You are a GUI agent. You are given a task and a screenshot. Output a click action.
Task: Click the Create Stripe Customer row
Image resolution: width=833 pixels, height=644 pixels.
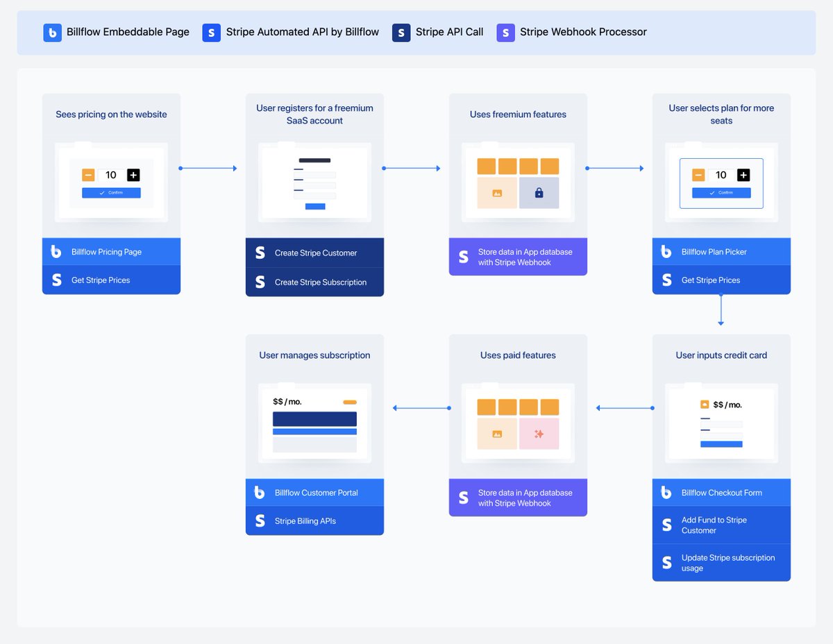[314, 253]
